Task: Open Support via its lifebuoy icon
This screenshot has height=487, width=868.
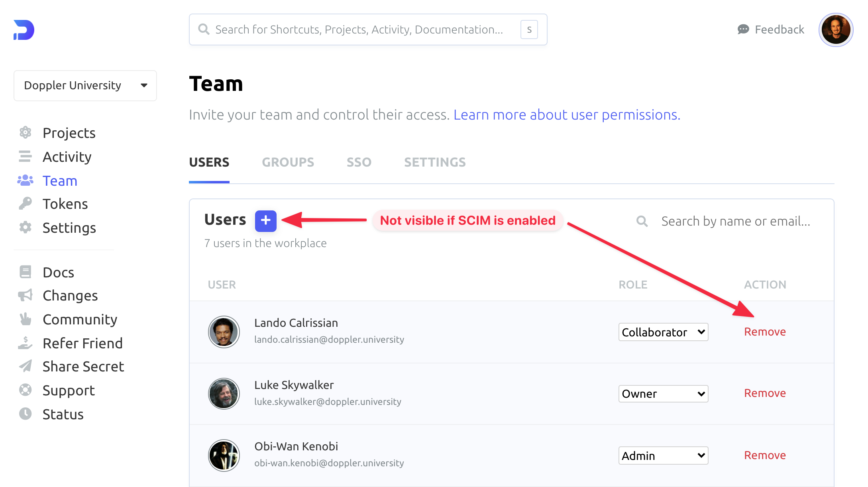Action: pyautogui.click(x=25, y=390)
